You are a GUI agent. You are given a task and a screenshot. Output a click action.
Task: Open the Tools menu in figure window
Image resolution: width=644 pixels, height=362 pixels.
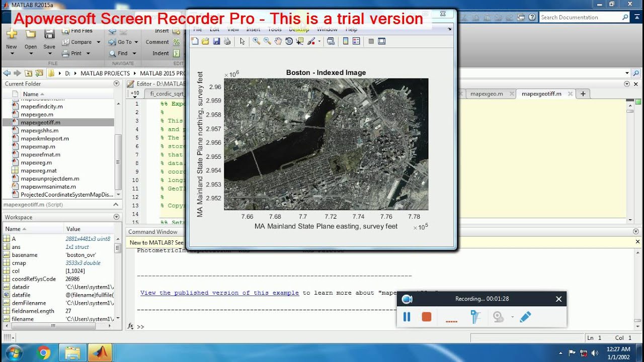coord(275,29)
